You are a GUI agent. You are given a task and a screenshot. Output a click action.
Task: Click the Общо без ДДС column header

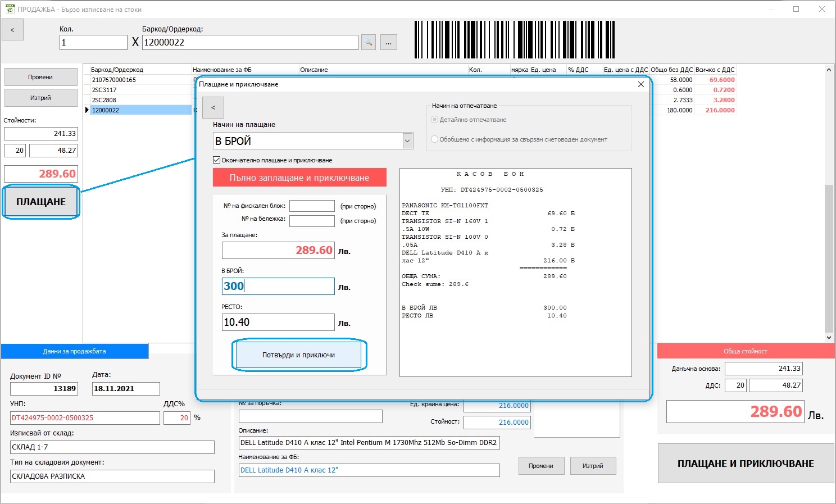coord(672,70)
